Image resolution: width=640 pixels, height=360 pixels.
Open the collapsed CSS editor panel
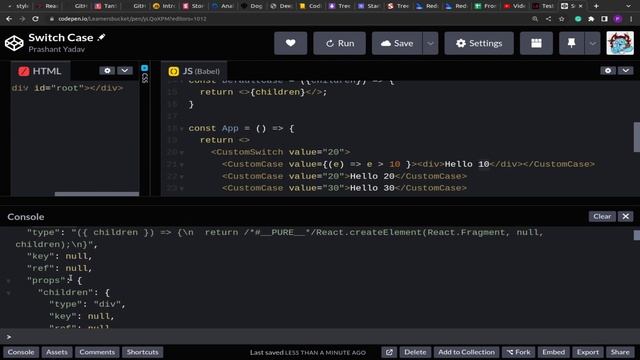click(144, 74)
